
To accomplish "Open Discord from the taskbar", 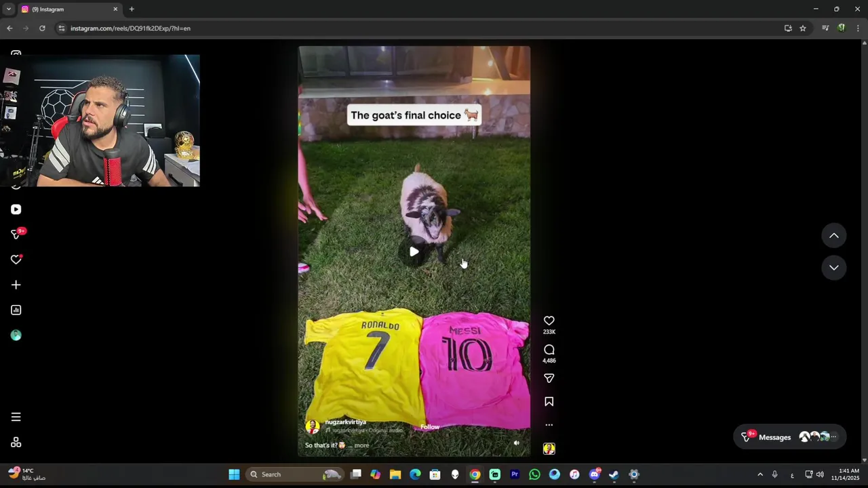I will 595,474.
